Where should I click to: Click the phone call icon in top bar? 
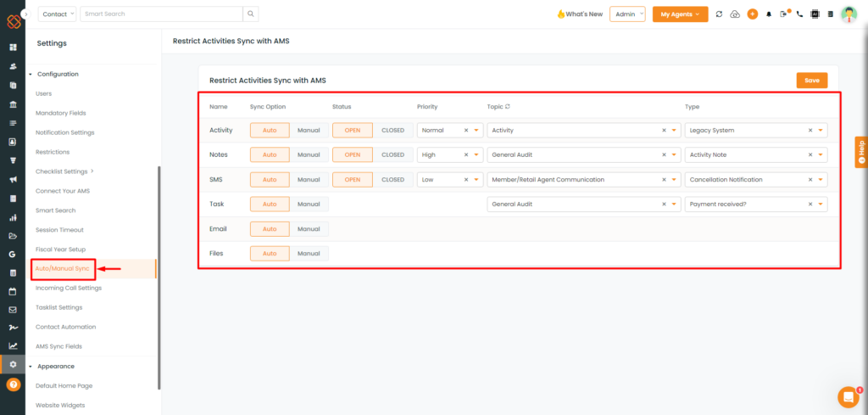[799, 14]
